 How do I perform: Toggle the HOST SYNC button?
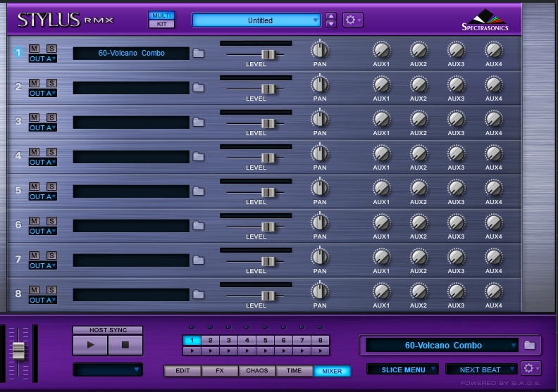point(108,330)
